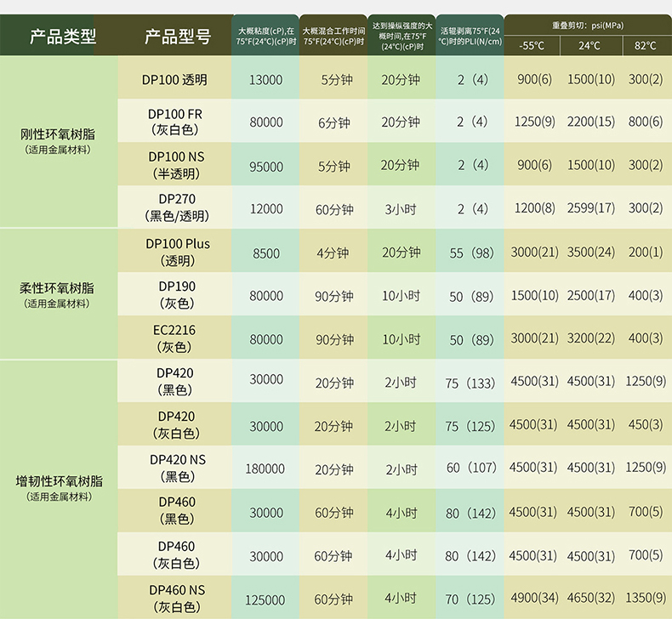672x619 pixels.
Task: Click the DP100 FR (灰白色) product model
Action: [174, 122]
